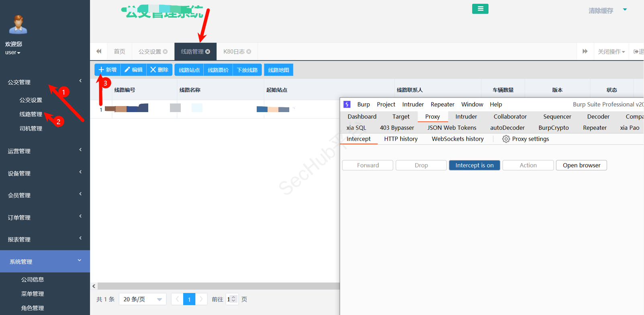This screenshot has width=644, height=315.
Task: Click the user avatar icon
Action: (x=18, y=25)
